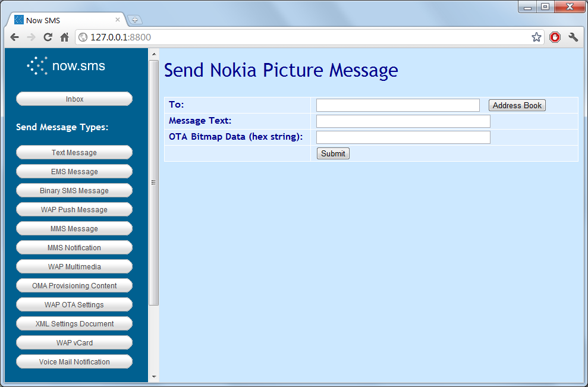Reload the page with refresh icon
588x387 pixels.
coord(48,37)
